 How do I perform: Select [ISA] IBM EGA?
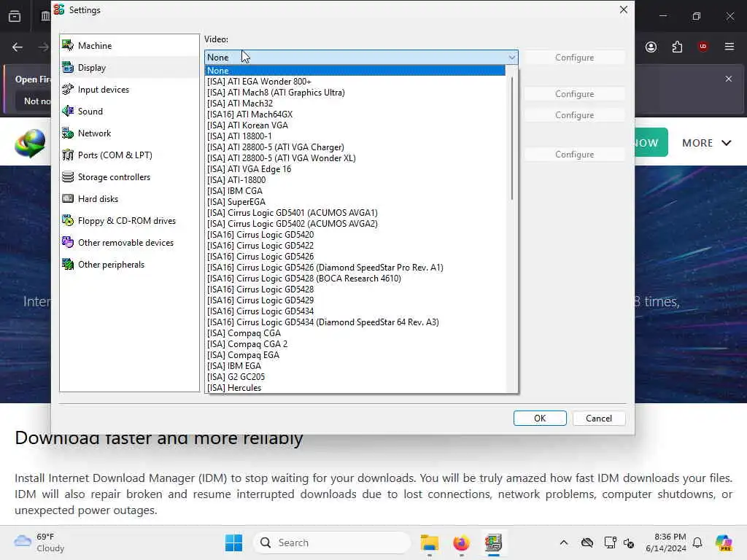(x=355, y=366)
